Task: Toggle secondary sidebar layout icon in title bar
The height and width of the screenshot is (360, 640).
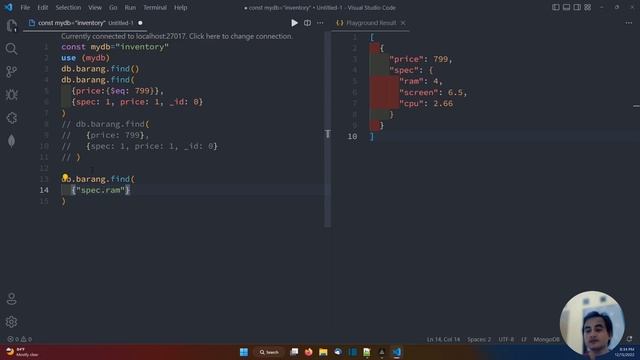Action: pos(577,7)
